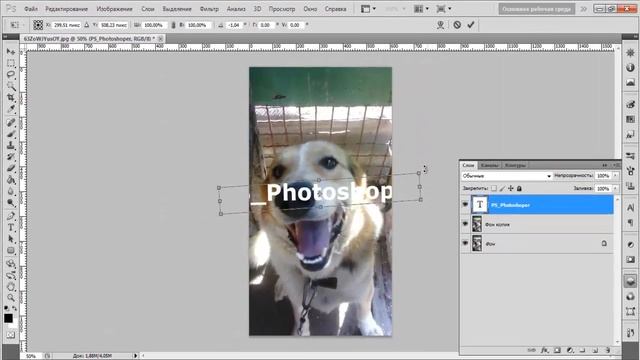Commit the transform with the checkmark

point(471,25)
